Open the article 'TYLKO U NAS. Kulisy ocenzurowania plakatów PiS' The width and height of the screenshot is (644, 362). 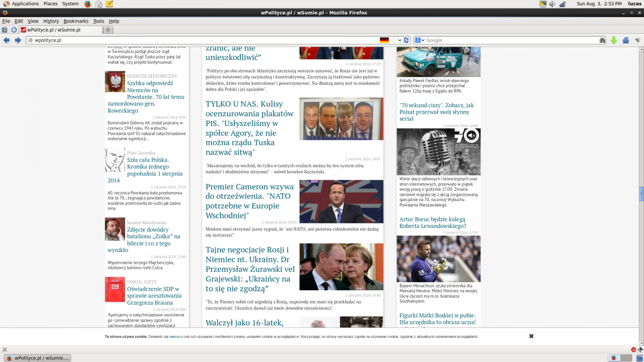pyautogui.click(x=250, y=128)
